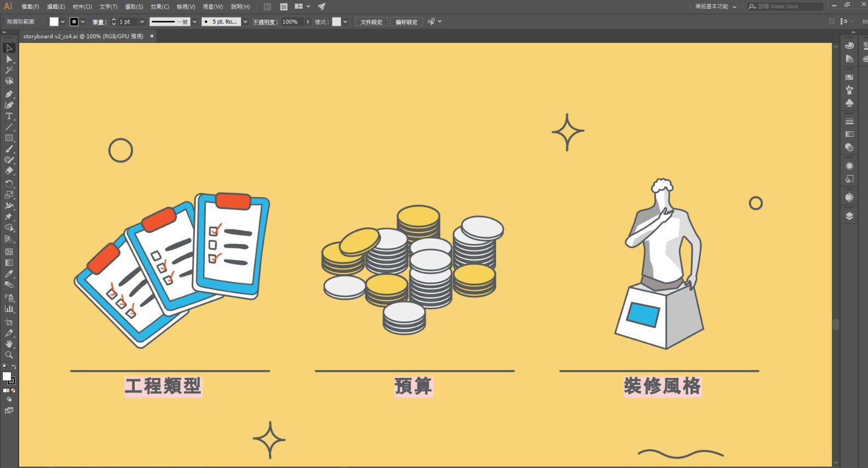Open the Symbols panel club icon
The height and width of the screenshot is (468, 868).
(849, 103)
